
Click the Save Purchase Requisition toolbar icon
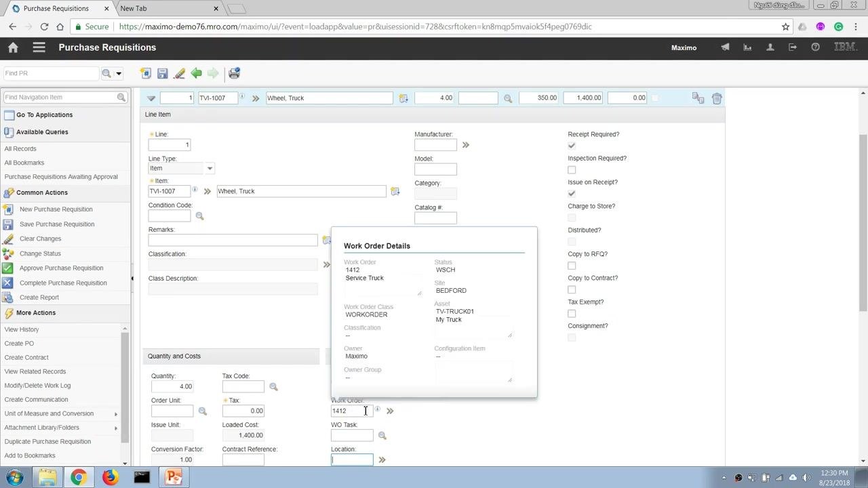tap(162, 73)
